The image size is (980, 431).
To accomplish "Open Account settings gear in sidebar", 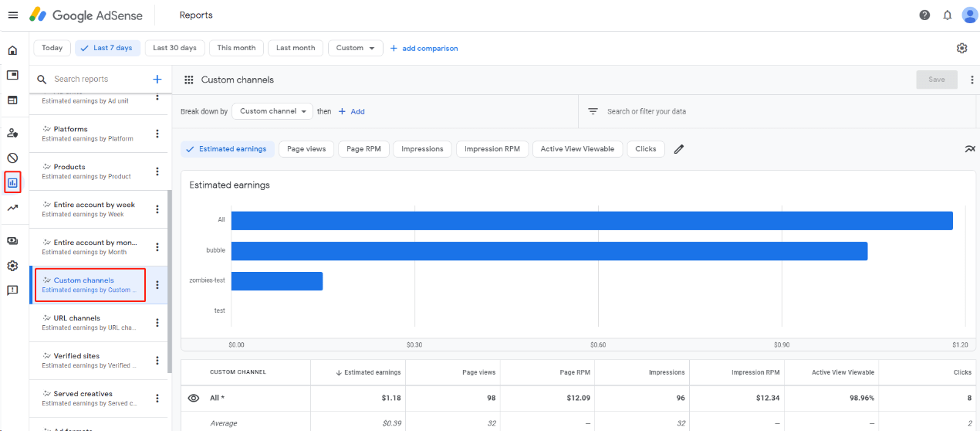I will (12, 266).
